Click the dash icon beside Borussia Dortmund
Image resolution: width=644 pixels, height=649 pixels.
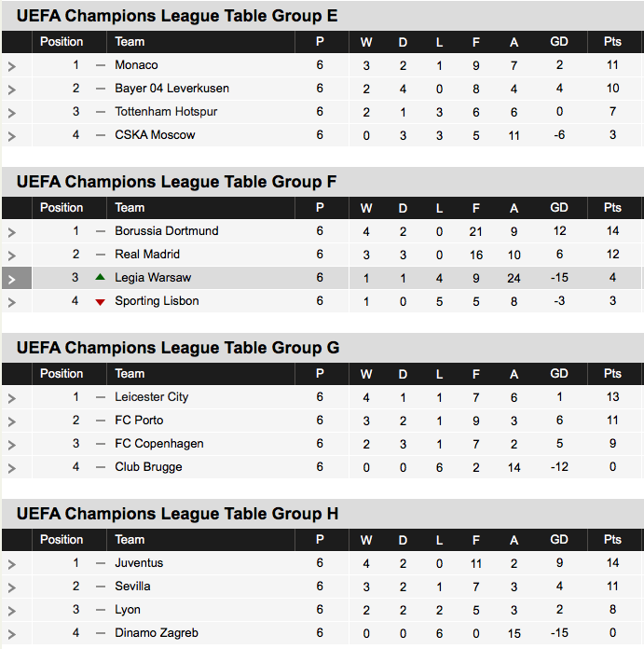[x=101, y=231]
